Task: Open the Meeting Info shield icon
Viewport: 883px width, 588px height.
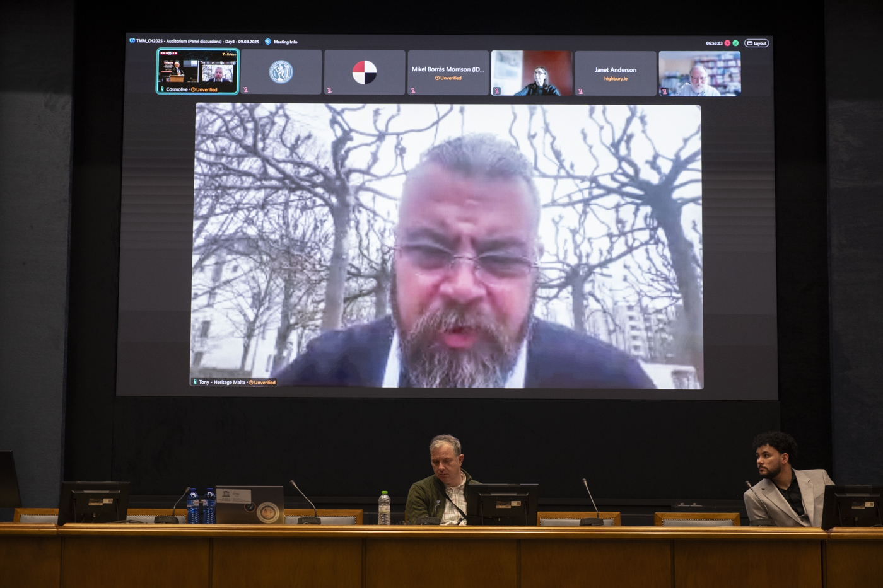Action: [x=268, y=42]
